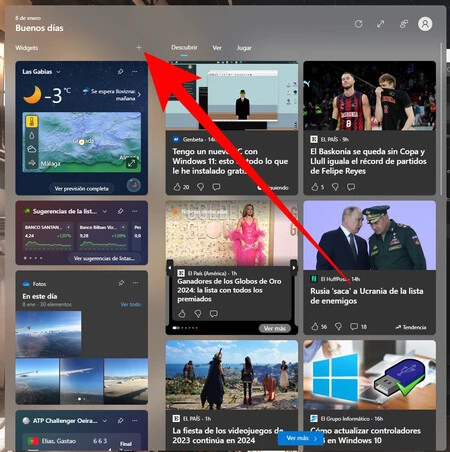Open the Final Fantasy videogames article image
This screenshot has height=452, width=450.
232,375
